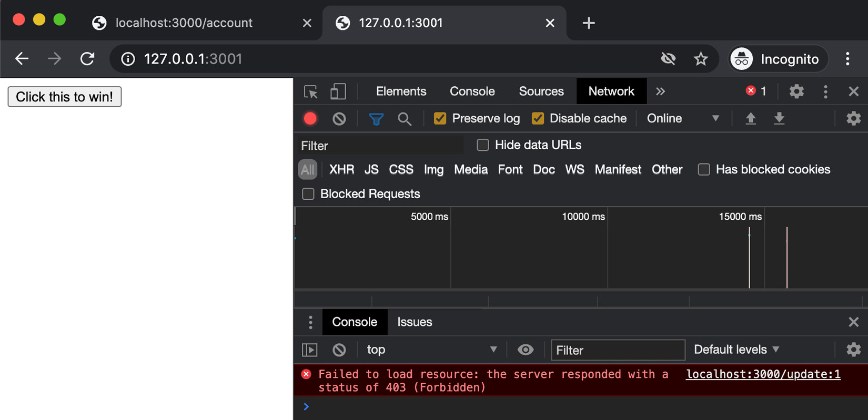The width and height of the screenshot is (868, 420).
Task: Toggle the network filter funnel icon
Action: [376, 119]
